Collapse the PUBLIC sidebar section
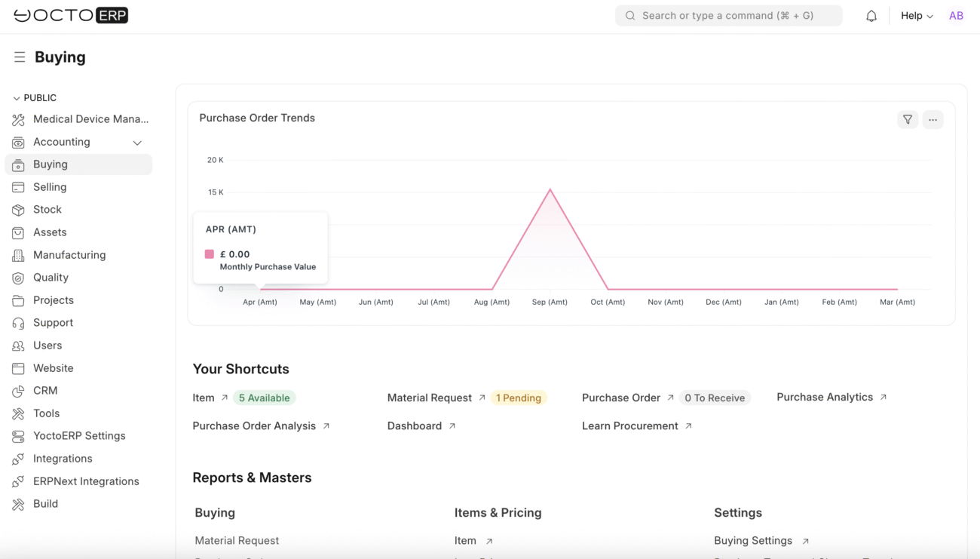 17,98
